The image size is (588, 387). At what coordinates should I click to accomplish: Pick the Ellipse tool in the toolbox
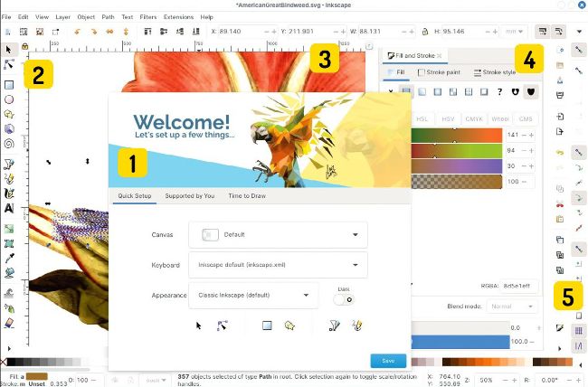(x=9, y=99)
